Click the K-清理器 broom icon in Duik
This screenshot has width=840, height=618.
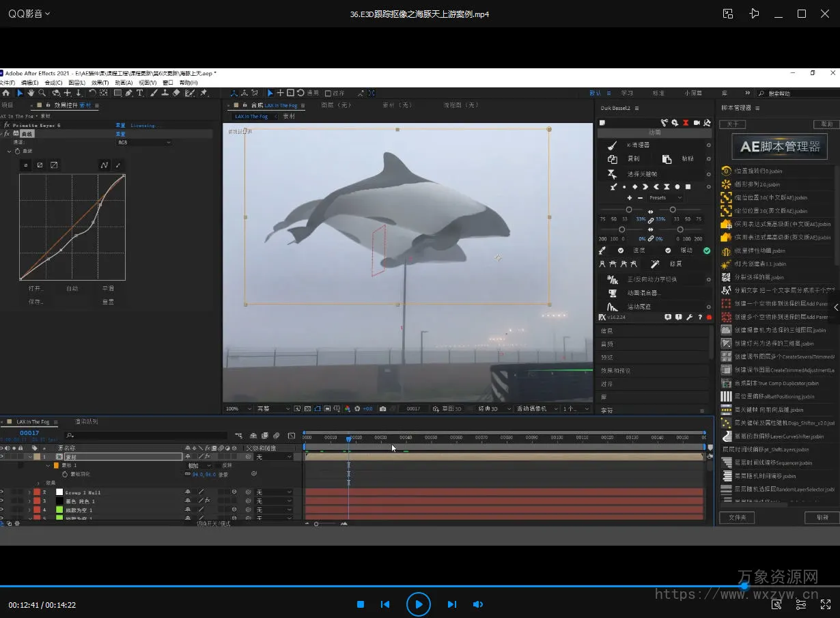[613, 145]
